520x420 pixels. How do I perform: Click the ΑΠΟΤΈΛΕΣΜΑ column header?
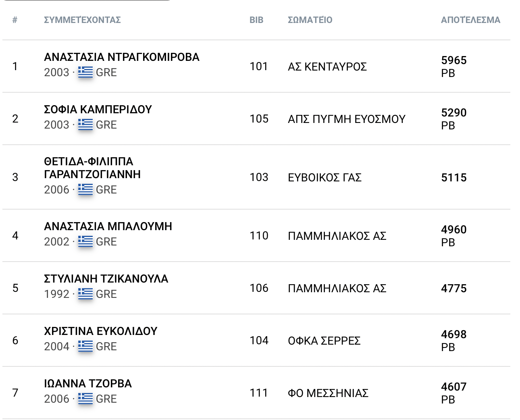point(470,20)
